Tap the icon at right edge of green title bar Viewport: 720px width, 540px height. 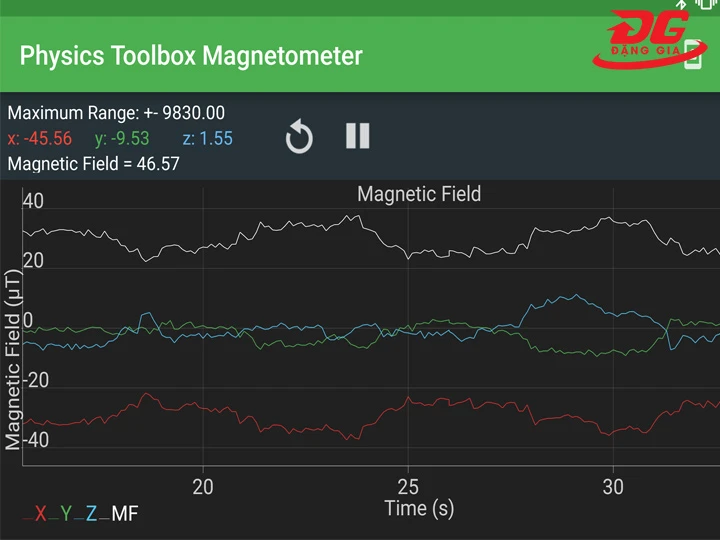coord(694,58)
